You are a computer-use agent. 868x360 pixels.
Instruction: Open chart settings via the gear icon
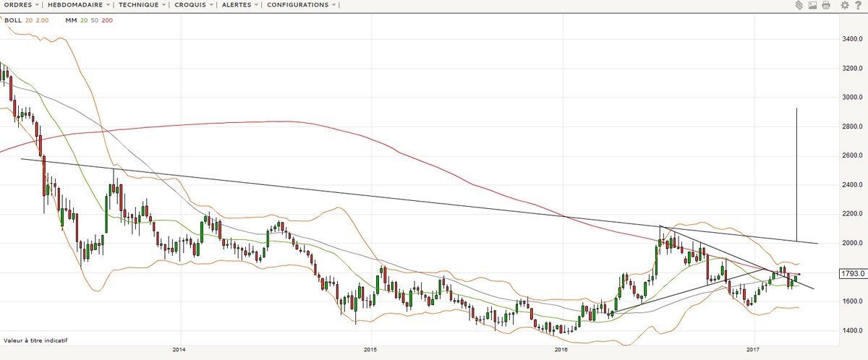[844, 5]
